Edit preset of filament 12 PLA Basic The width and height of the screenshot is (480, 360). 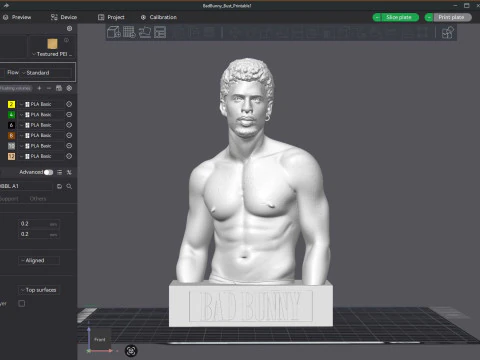(69, 156)
